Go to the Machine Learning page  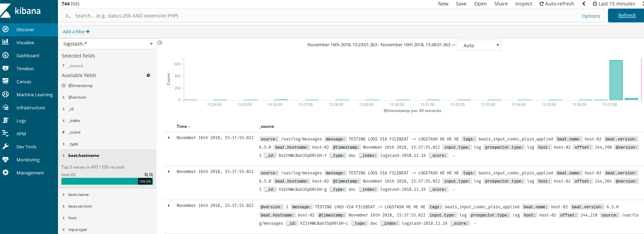click(29, 95)
